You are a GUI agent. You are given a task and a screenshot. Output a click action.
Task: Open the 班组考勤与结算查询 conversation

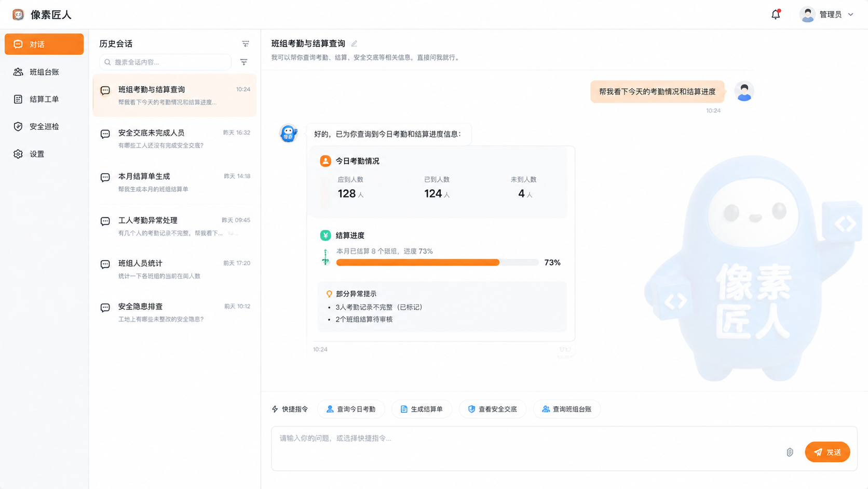point(174,95)
